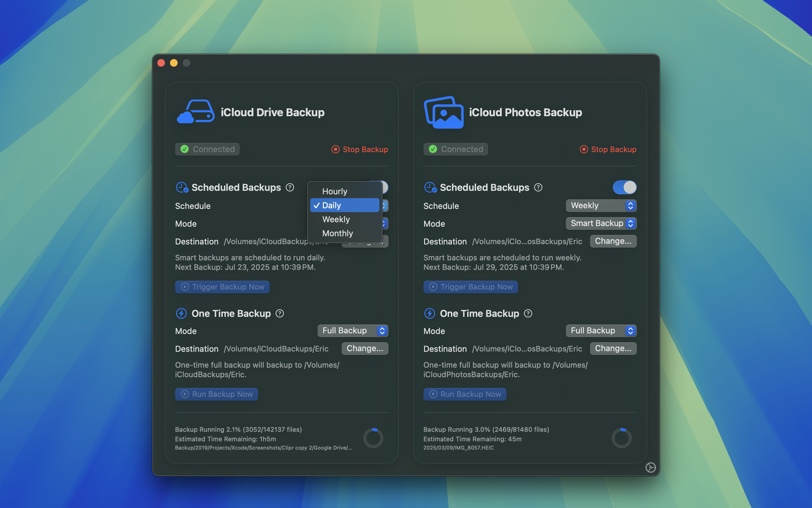The width and height of the screenshot is (812, 508).
Task: Disable Photos Scheduled Backups toggle
Action: 625,187
